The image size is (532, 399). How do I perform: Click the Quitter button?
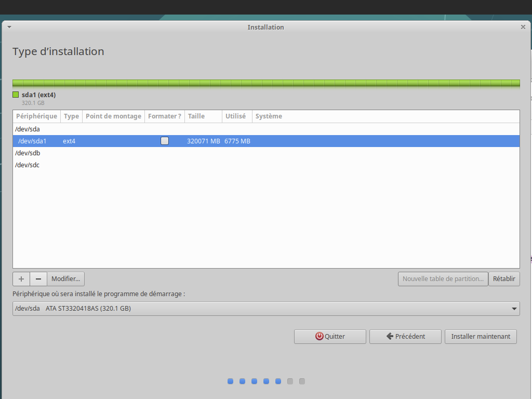click(x=330, y=337)
